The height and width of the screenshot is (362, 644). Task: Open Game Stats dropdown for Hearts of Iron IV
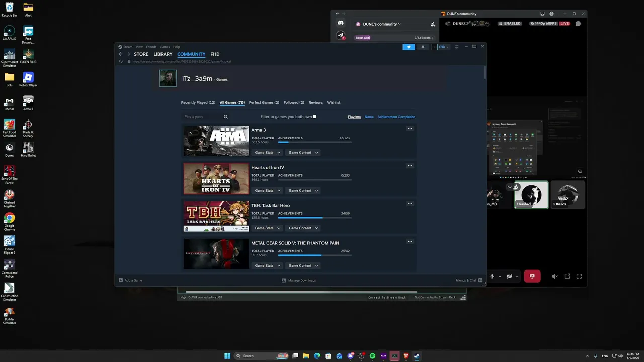click(x=267, y=191)
